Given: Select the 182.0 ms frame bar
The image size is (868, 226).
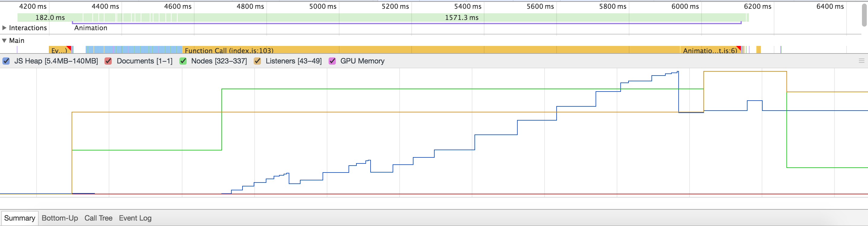Looking at the screenshot, I should tap(50, 18).
